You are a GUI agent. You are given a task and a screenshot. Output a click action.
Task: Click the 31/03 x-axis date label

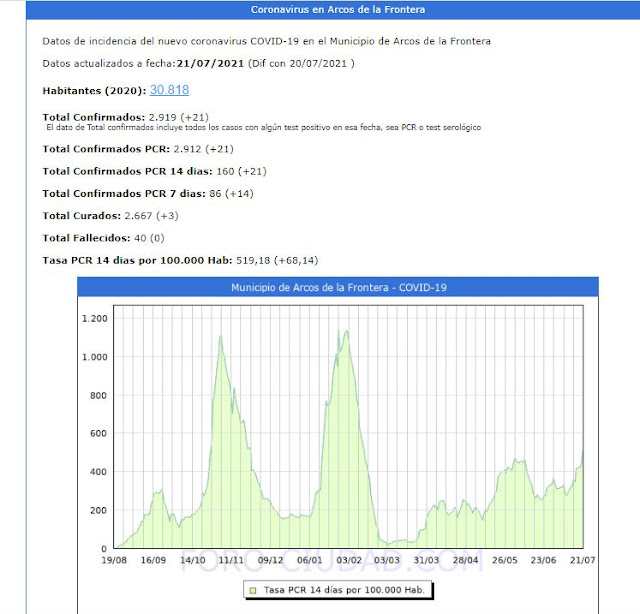pos(426,560)
